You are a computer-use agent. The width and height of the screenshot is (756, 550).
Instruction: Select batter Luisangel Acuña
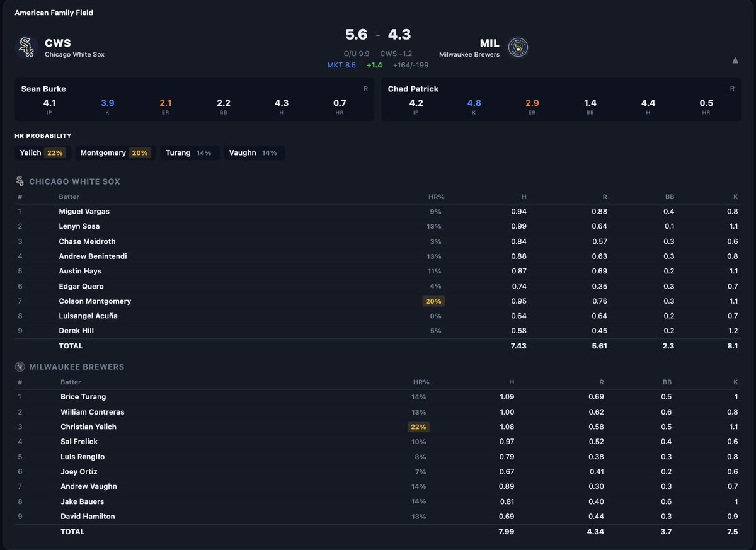tap(88, 316)
